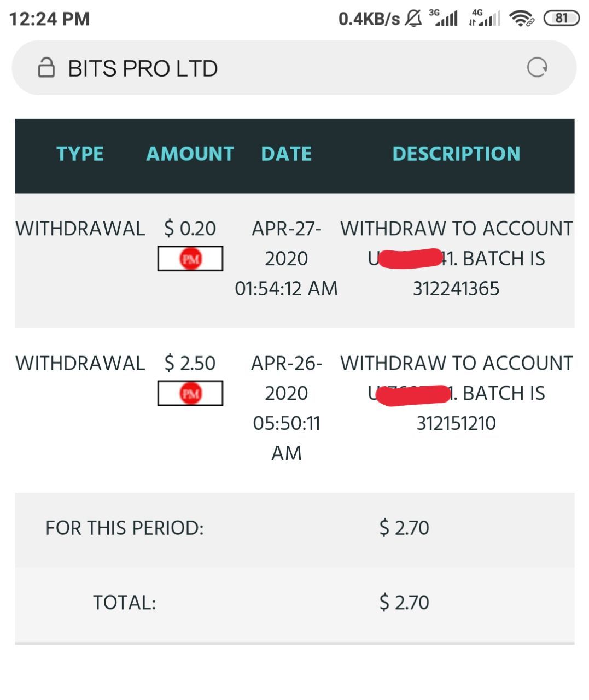Viewport: 589px width, 700px height.
Task: Tap the reload icon in address bar
Action: pyautogui.click(x=537, y=68)
